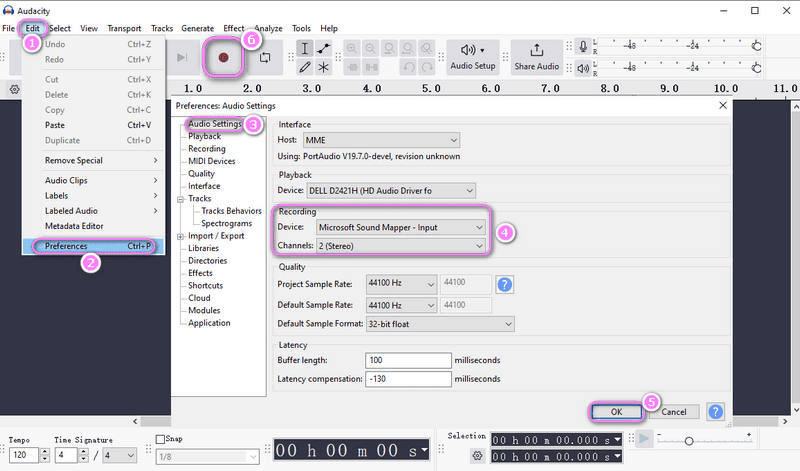Click the Buffer length input field
The height and width of the screenshot is (471, 800).
408,360
